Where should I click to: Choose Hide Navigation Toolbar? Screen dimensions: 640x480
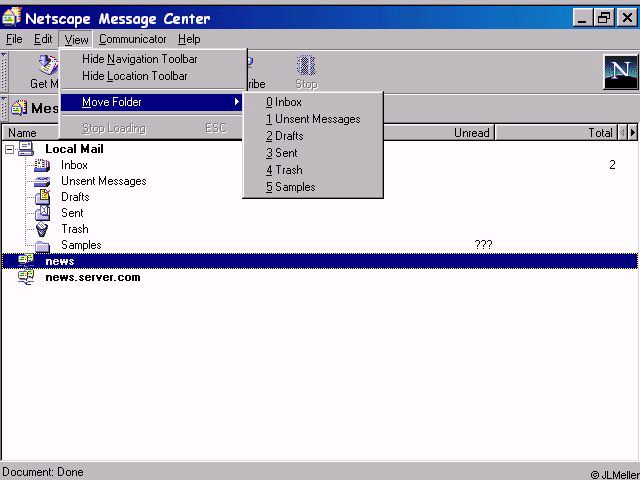(152, 59)
